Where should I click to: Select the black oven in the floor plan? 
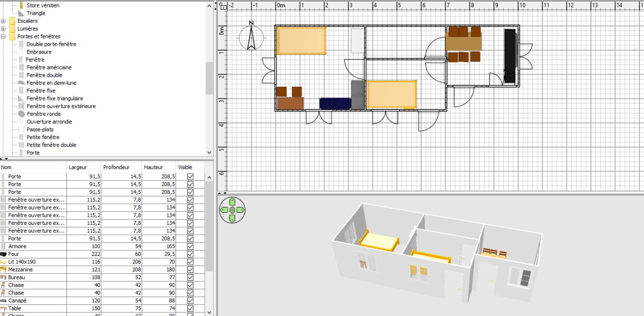[509, 55]
